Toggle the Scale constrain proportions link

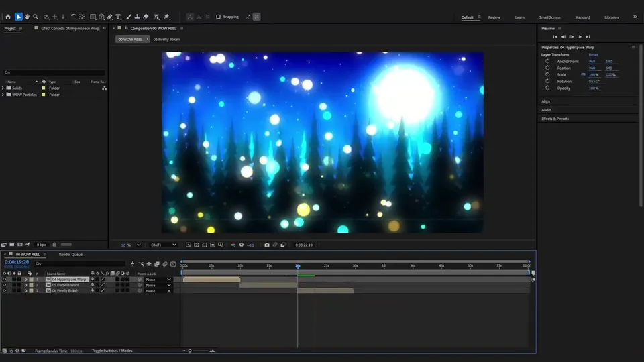point(583,74)
